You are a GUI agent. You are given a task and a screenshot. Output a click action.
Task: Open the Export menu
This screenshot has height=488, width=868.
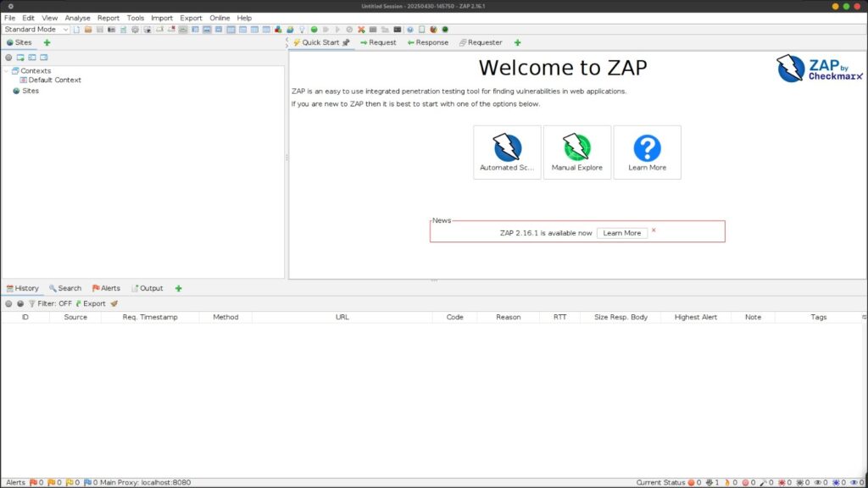(x=191, y=18)
